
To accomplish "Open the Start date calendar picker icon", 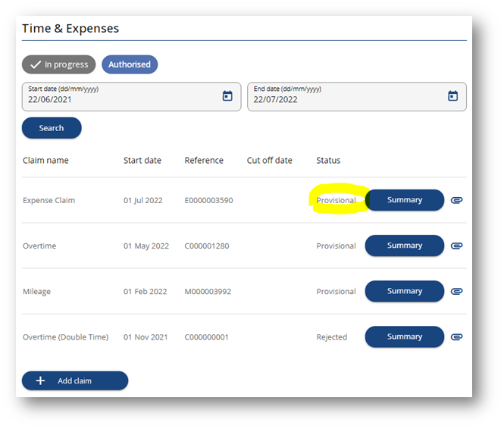I will point(227,96).
